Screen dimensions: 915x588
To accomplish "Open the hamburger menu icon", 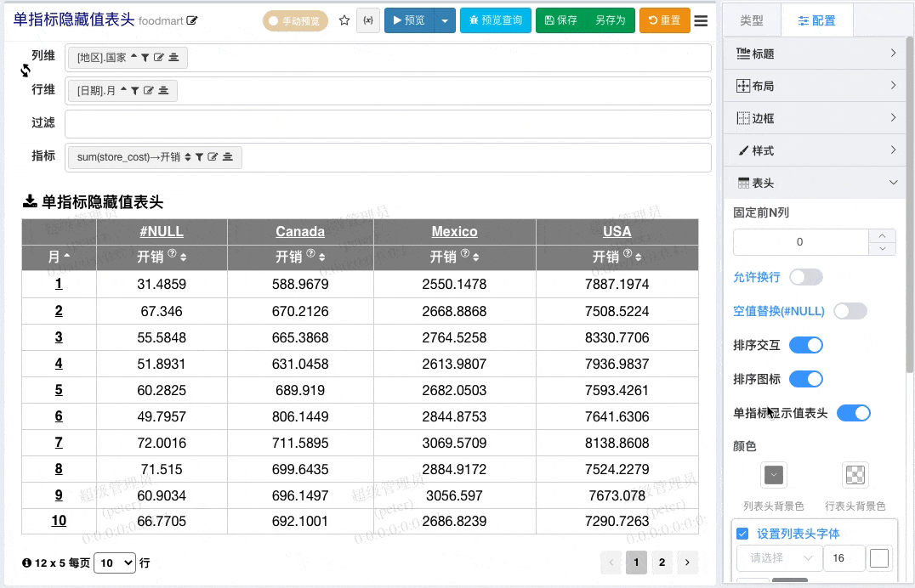I will click(x=701, y=20).
